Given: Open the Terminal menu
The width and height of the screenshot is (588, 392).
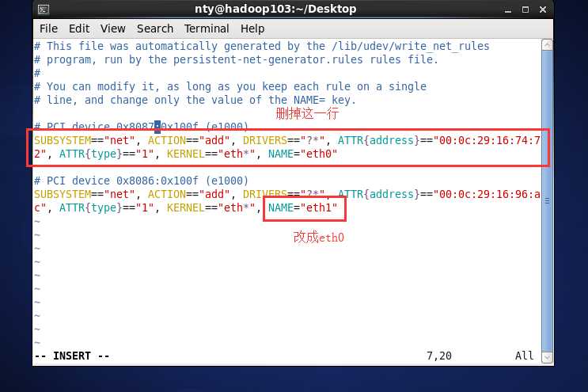Looking at the screenshot, I should click(207, 29).
